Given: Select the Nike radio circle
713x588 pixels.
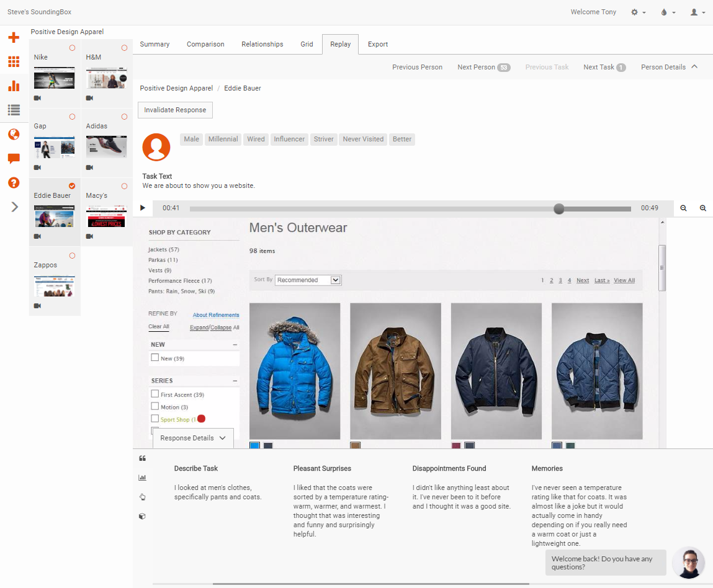Looking at the screenshot, I should coord(72,48).
